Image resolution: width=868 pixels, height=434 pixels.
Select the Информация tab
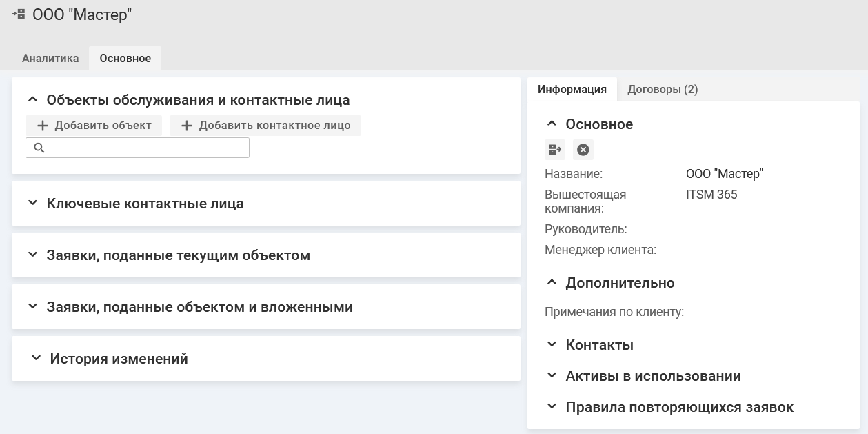572,90
